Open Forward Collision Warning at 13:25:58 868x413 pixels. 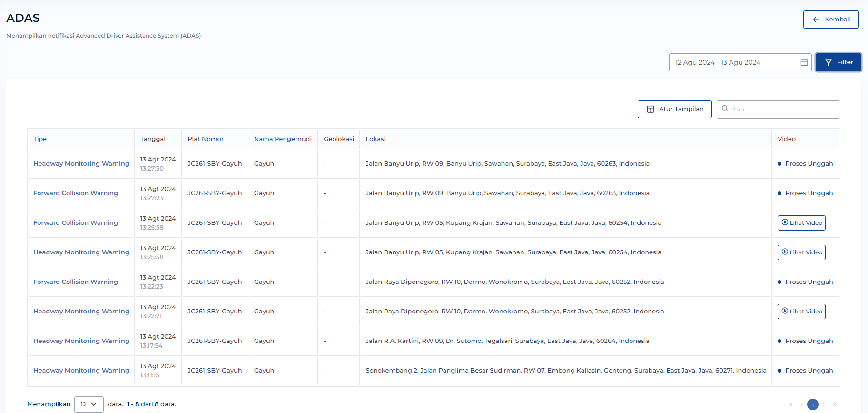(76, 223)
